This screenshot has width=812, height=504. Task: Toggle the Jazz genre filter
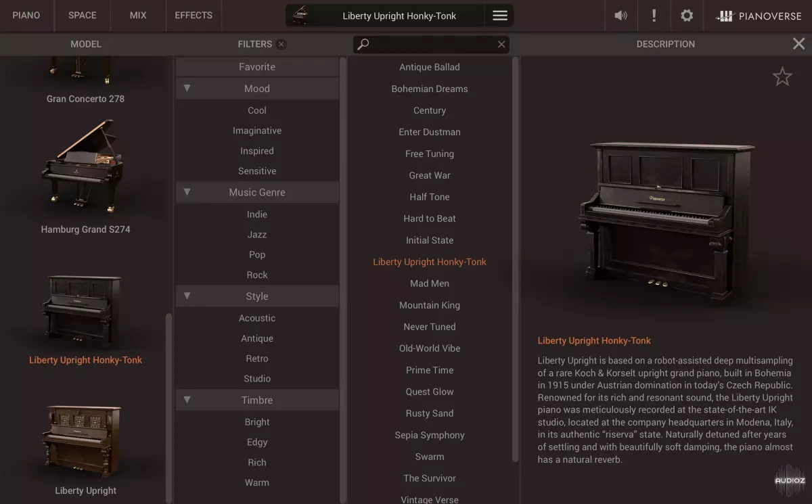tap(257, 235)
